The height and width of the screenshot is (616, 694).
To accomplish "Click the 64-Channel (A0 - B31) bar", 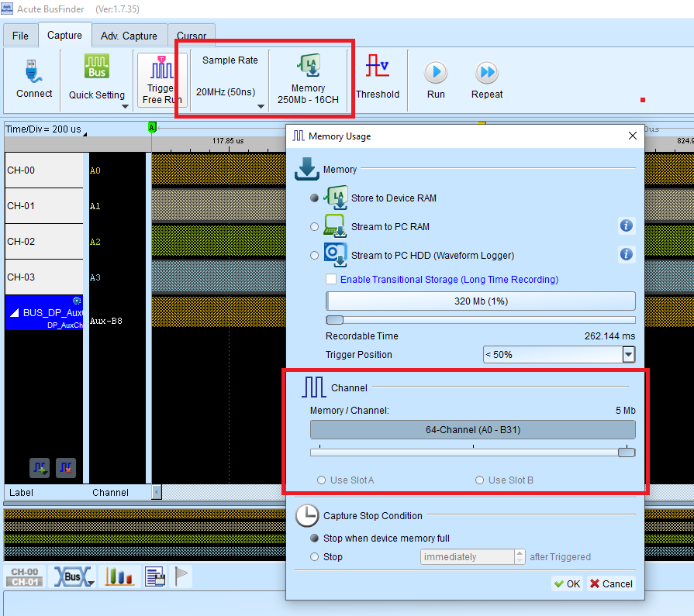I will [473, 430].
